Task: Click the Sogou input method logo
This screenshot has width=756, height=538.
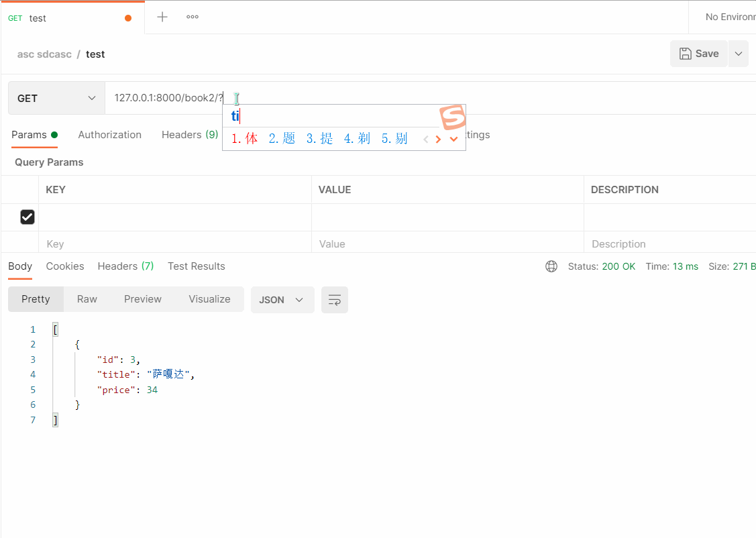Action: coord(453,117)
